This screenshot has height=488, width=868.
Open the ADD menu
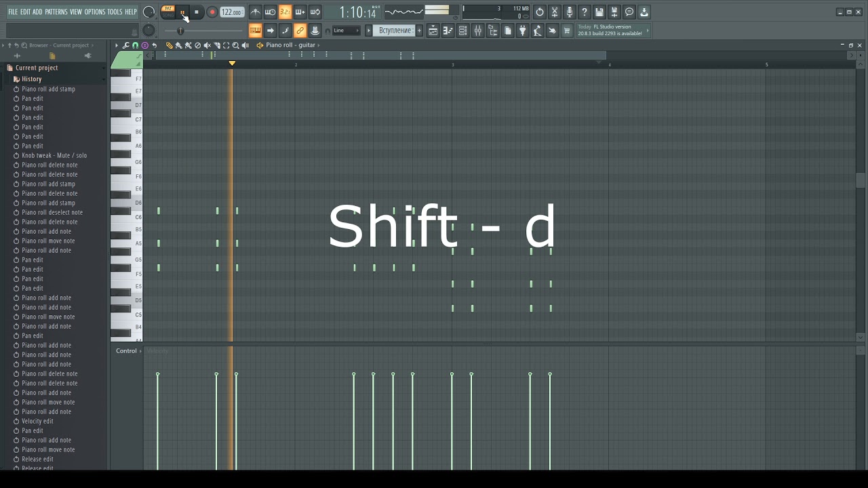tap(37, 12)
